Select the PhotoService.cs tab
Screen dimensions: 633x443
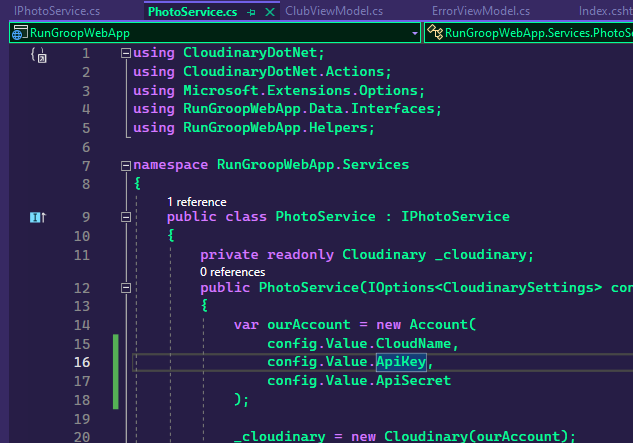[x=193, y=12]
